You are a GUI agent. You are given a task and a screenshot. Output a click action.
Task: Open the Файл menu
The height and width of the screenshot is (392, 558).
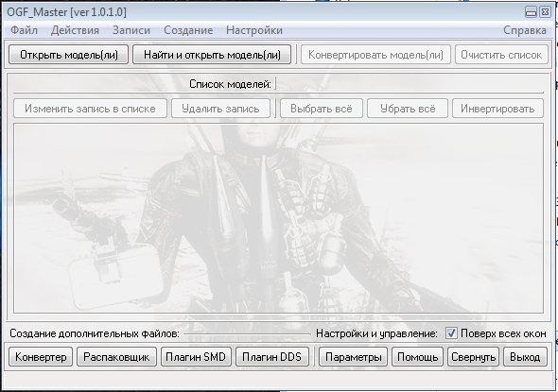(x=24, y=30)
